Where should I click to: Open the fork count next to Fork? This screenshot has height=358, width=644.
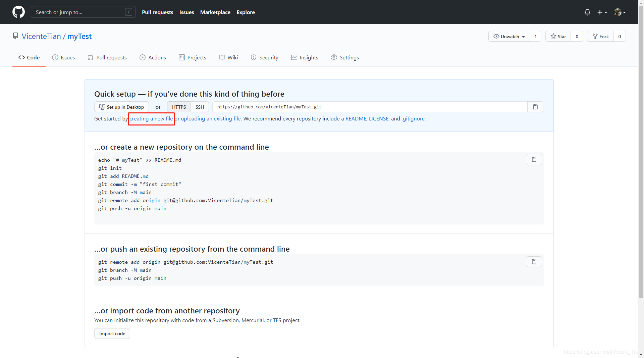(620, 37)
